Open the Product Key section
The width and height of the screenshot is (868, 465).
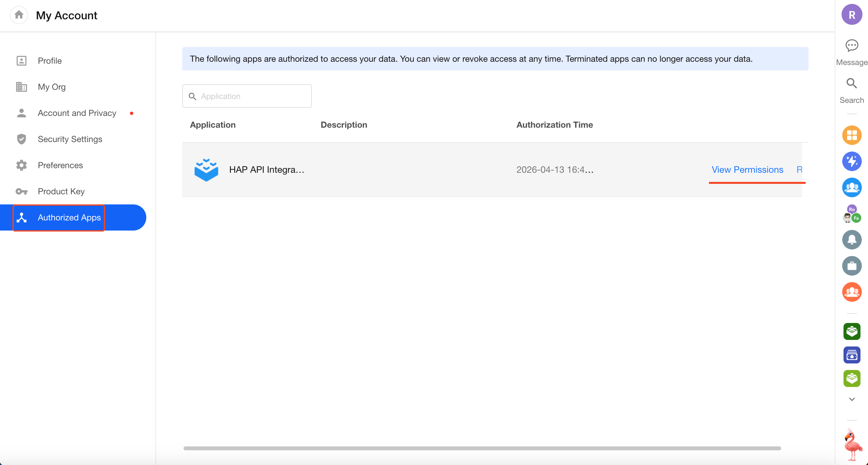(61, 191)
